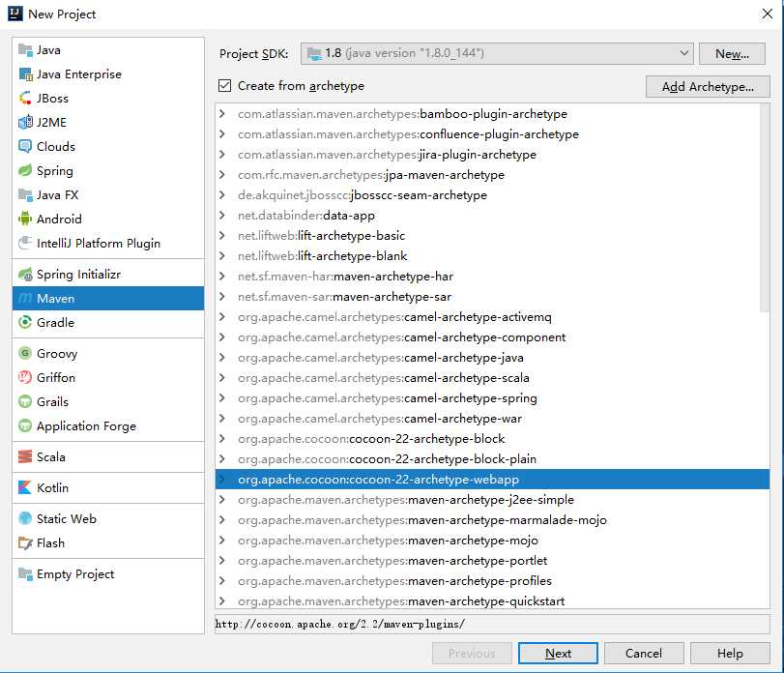The image size is (784, 673).
Task: Click the Next button
Action: click(558, 653)
